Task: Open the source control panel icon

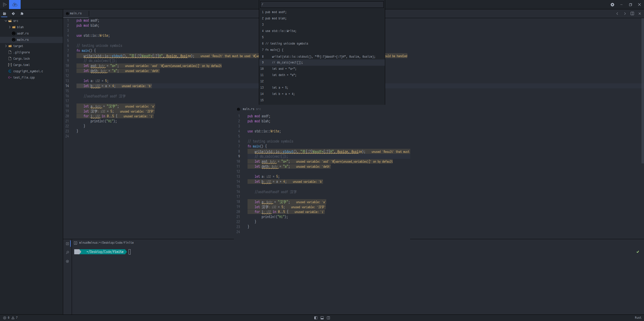Action: [13, 14]
